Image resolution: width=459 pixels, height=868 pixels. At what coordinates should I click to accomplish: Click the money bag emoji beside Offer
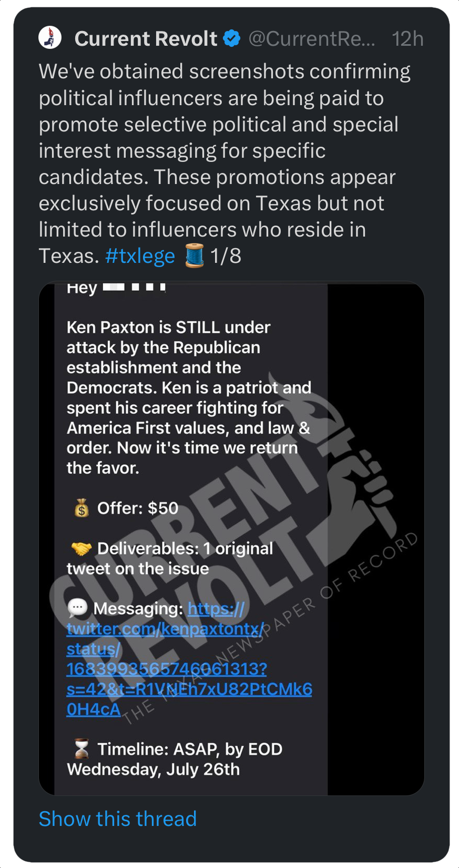(81, 508)
